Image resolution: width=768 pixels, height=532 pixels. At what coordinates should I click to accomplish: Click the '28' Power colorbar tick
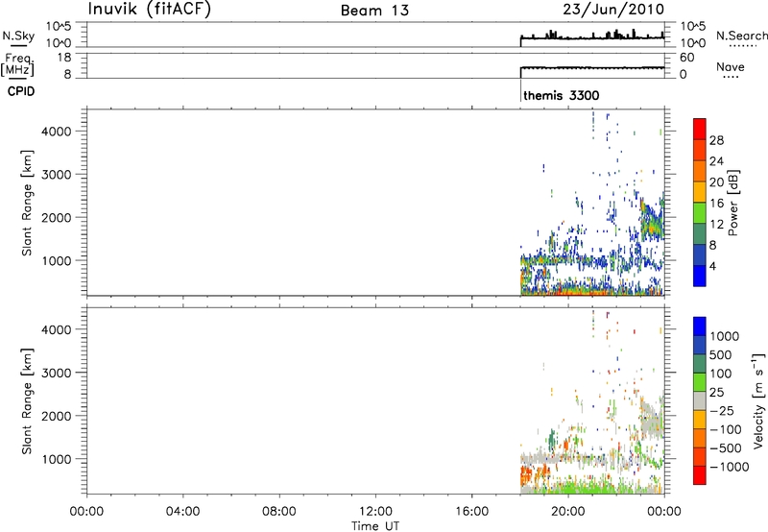point(716,140)
